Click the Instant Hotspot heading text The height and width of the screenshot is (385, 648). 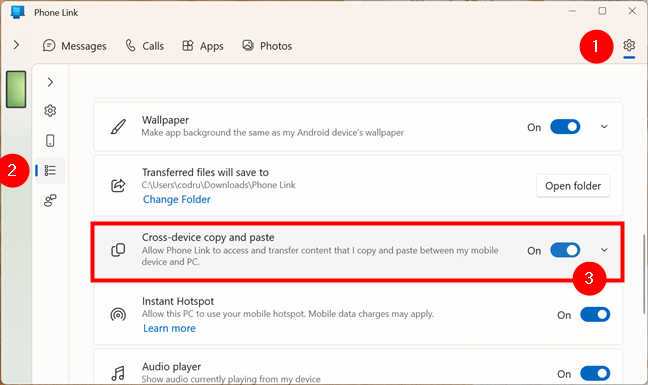[178, 302]
